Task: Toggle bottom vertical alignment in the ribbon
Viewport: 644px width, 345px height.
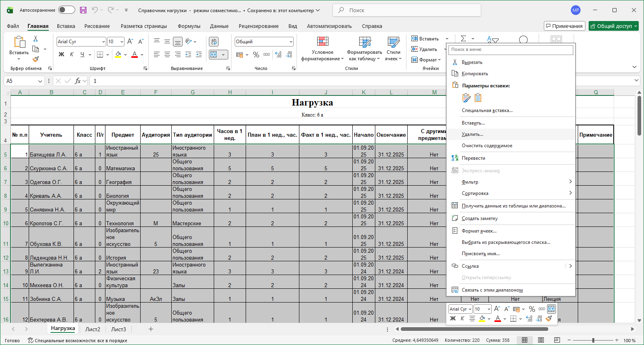Action: pyautogui.click(x=178, y=41)
